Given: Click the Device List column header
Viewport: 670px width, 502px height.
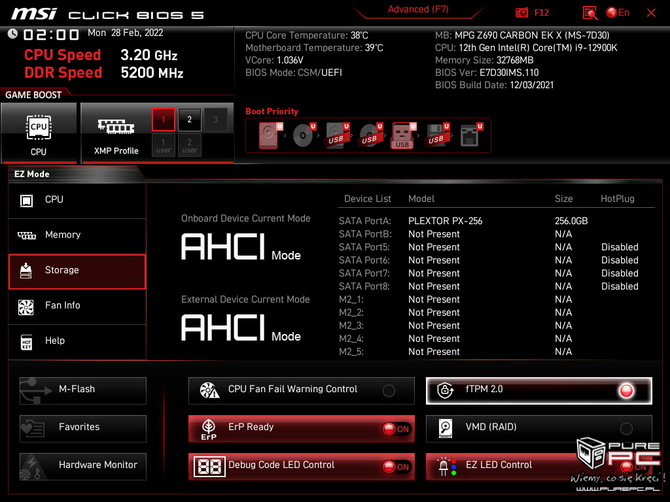Looking at the screenshot, I should (x=367, y=199).
